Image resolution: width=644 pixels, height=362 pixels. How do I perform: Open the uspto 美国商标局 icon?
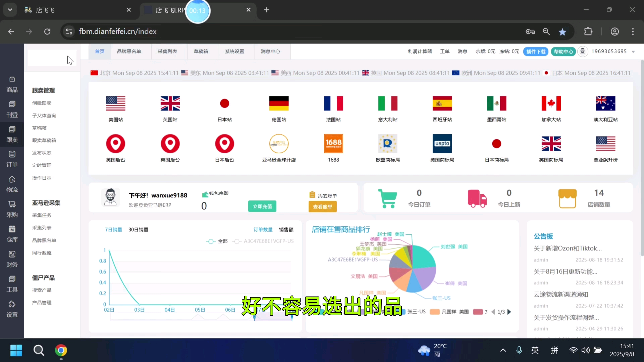[x=442, y=144]
